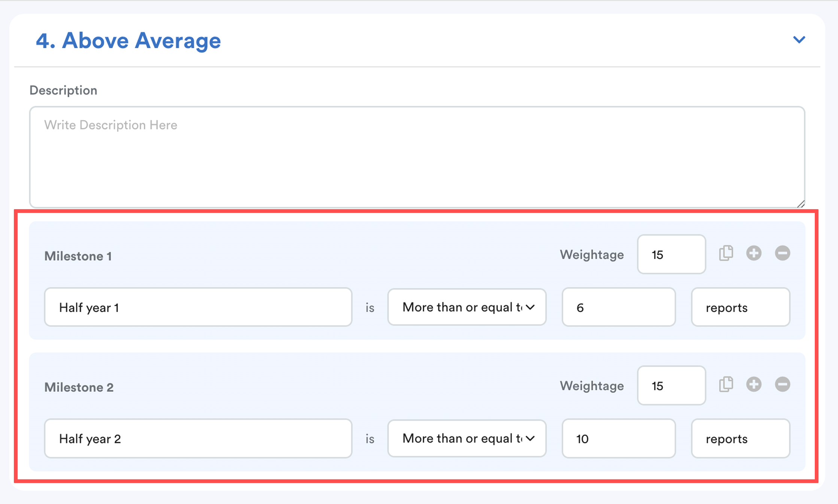Edit Milestone 1 weightage field
Viewport: 838px width, 504px height.
click(x=671, y=254)
